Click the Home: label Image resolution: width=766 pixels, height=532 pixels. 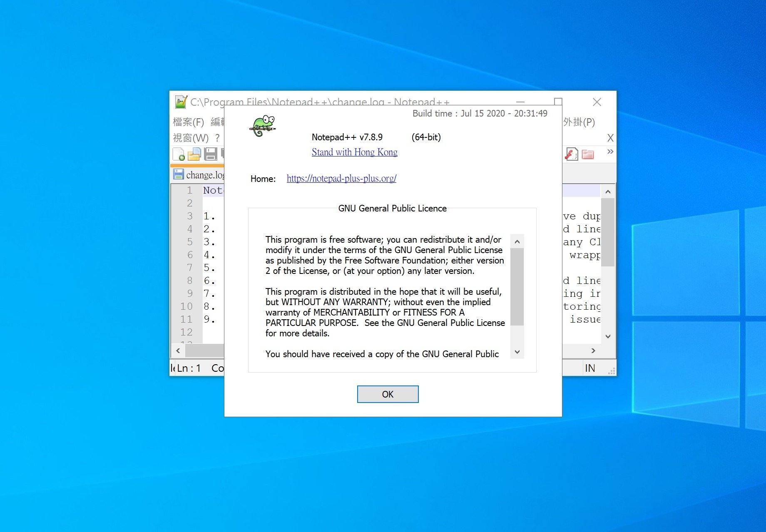tap(263, 179)
